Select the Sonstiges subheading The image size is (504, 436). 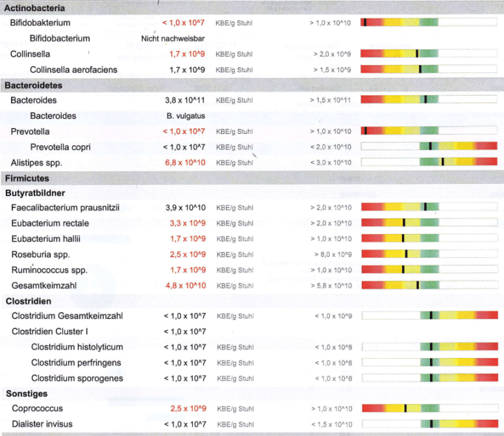click(x=27, y=394)
